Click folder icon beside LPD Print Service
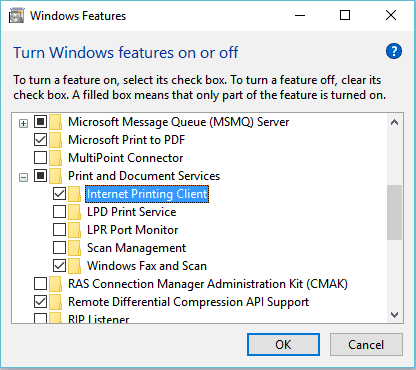 coord(74,212)
